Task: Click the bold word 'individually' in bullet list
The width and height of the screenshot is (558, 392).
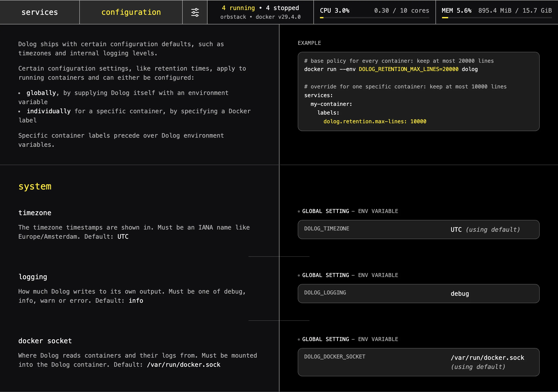Action: tap(49, 111)
